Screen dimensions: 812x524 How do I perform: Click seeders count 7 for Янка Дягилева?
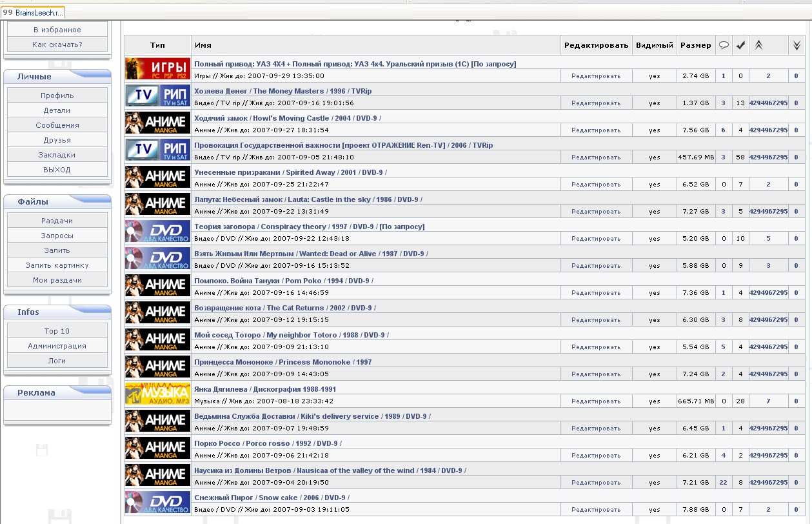point(768,401)
